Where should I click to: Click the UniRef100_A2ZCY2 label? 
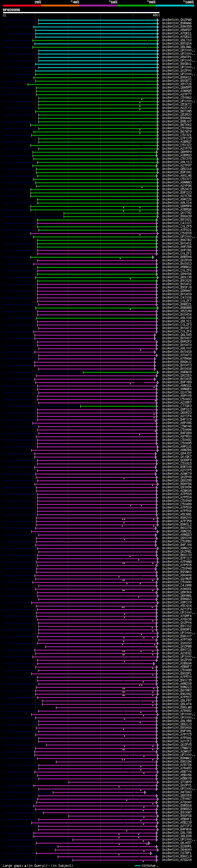(177, 108)
